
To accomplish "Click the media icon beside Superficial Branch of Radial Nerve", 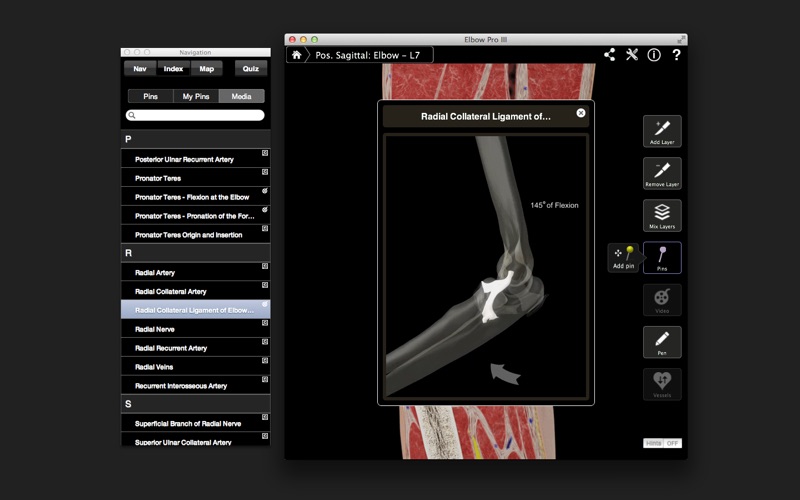I will coord(265,417).
